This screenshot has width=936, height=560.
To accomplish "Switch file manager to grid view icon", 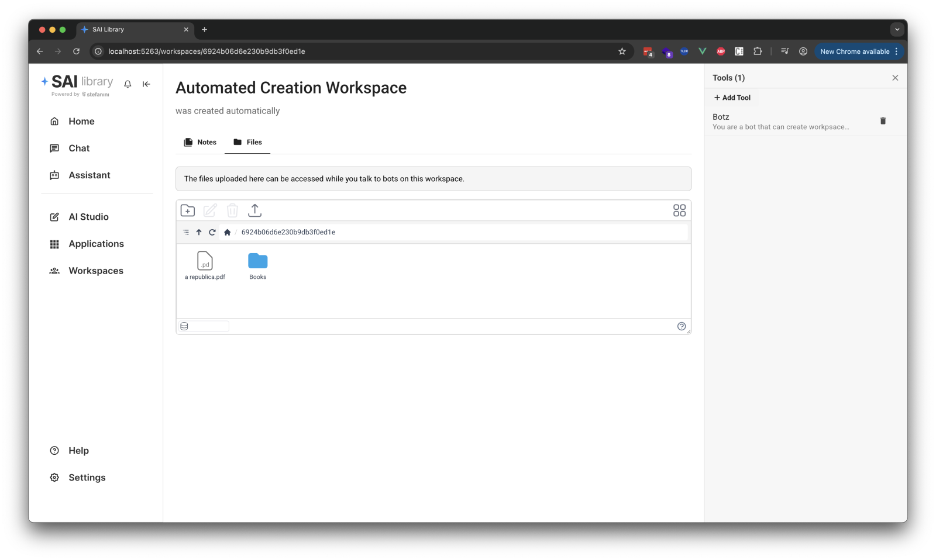I will click(679, 210).
